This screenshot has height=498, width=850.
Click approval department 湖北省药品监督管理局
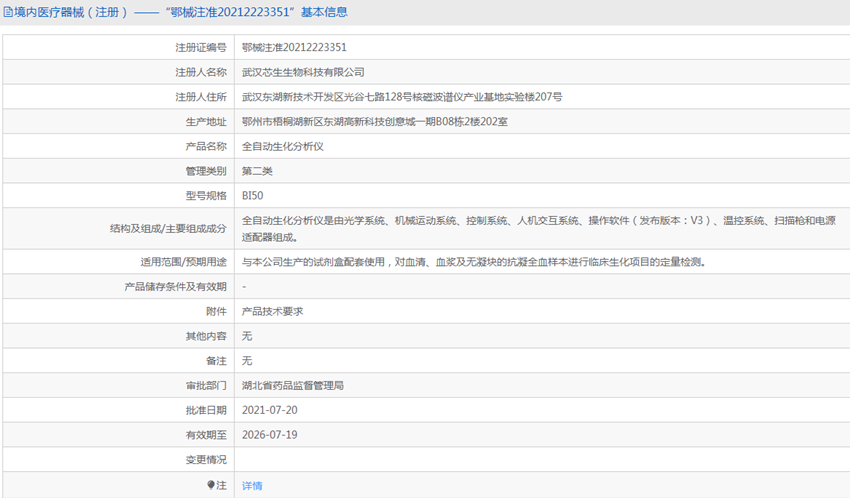coord(293,385)
